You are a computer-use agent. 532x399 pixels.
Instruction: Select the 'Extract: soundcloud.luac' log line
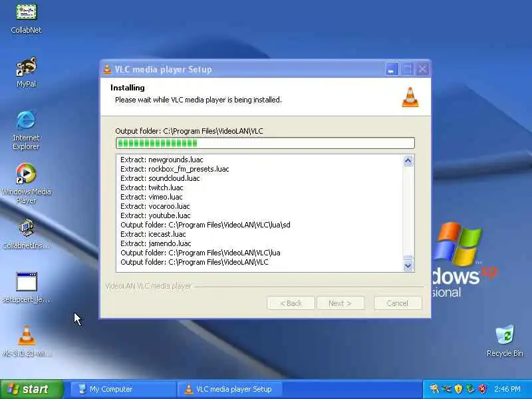tap(160, 178)
